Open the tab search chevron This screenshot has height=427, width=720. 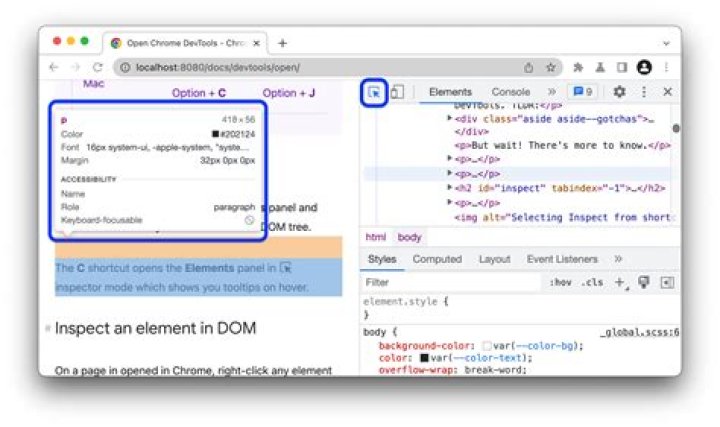[666, 43]
